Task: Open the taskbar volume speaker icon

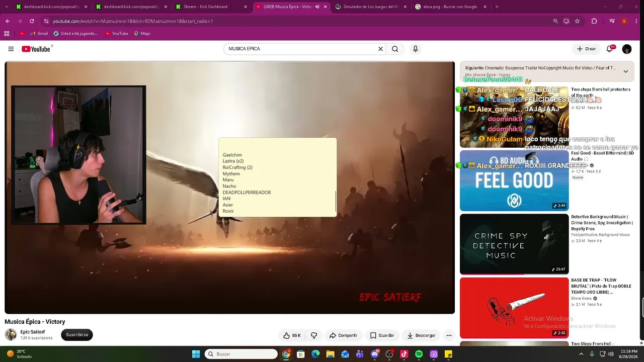Action: point(611,354)
